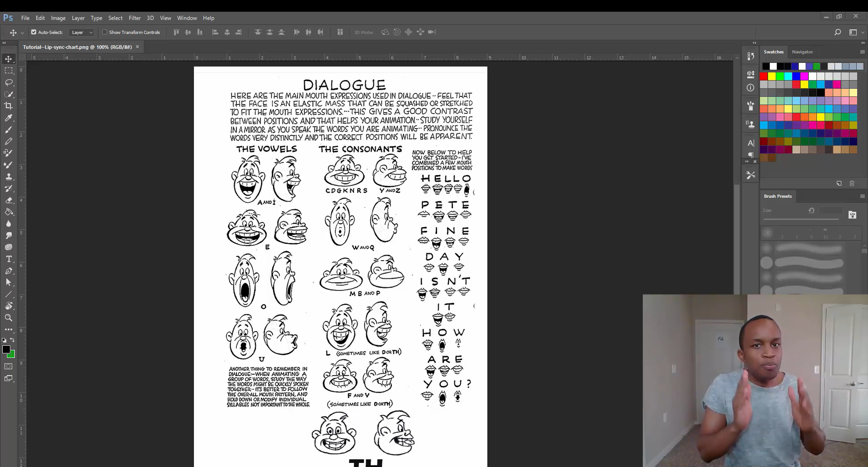Close the Tutorial--Lip-sync-chart.png document tab

pyautogui.click(x=137, y=47)
